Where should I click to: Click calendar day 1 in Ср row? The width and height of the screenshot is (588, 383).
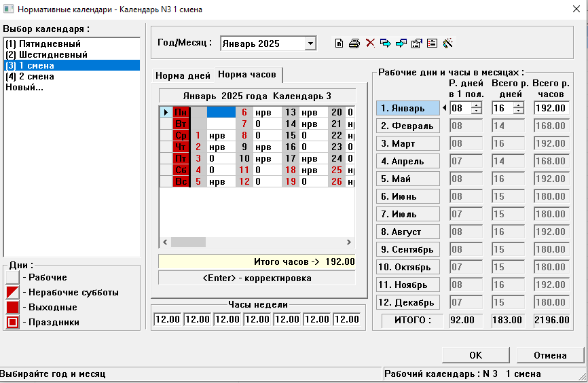pyautogui.click(x=198, y=135)
